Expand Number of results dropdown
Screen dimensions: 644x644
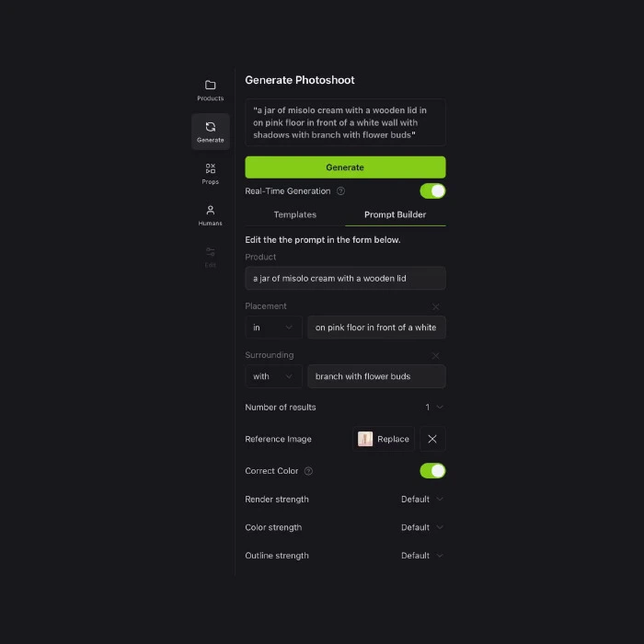point(434,407)
